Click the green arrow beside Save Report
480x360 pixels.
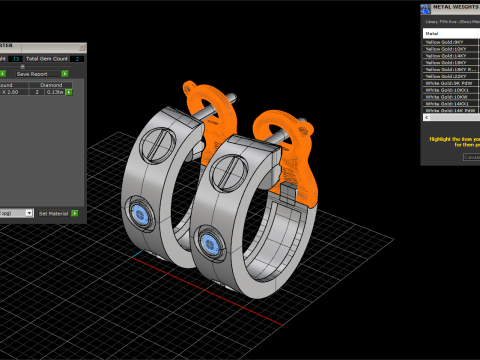tap(65, 74)
